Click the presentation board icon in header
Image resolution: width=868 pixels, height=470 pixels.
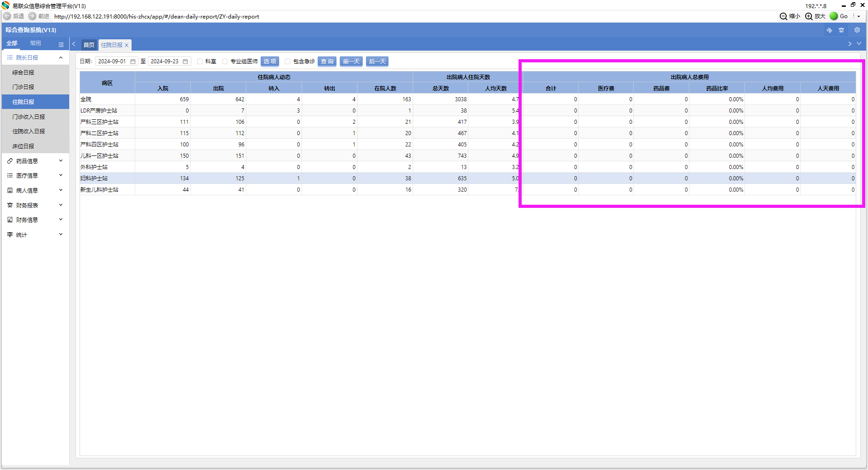click(x=841, y=30)
